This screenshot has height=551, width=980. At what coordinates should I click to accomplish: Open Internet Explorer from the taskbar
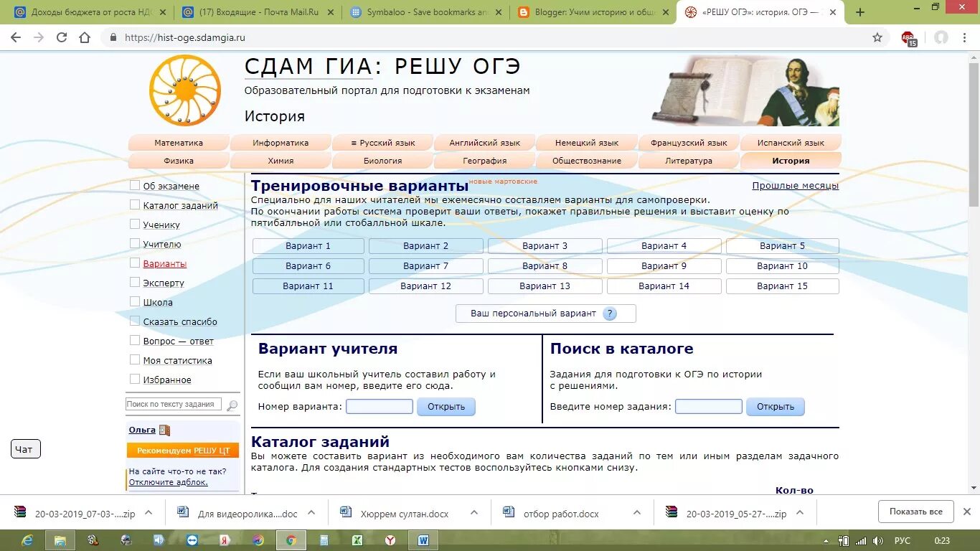(x=27, y=540)
